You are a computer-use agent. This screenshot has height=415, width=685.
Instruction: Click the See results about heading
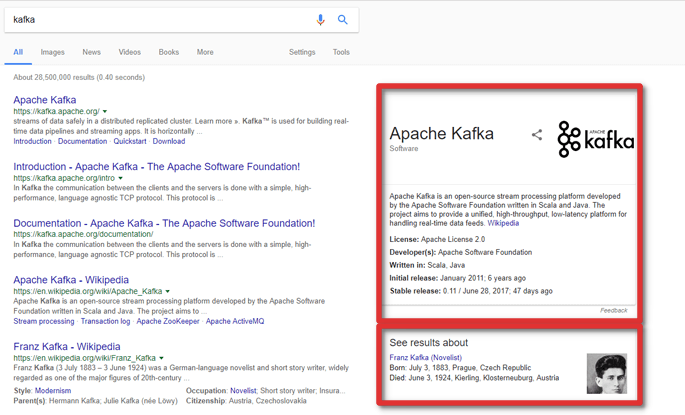pos(429,343)
